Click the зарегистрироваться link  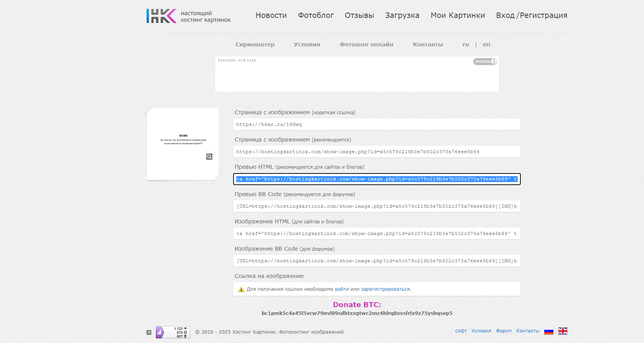pos(385,289)
